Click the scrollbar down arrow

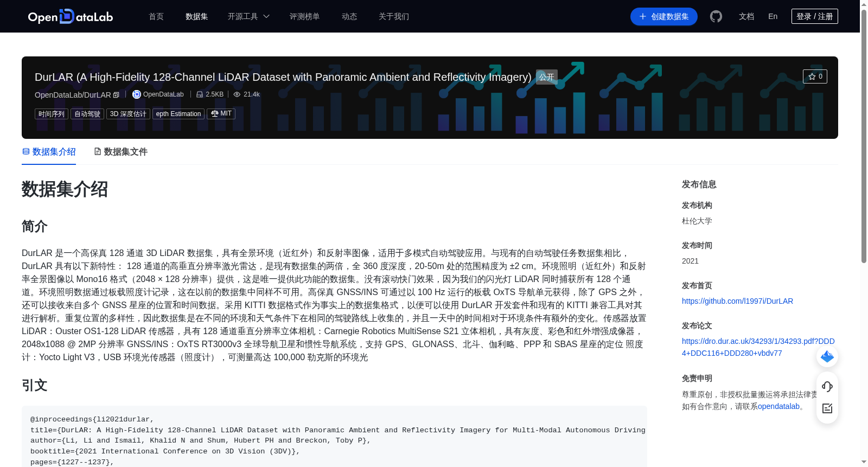tap(864, 463)
